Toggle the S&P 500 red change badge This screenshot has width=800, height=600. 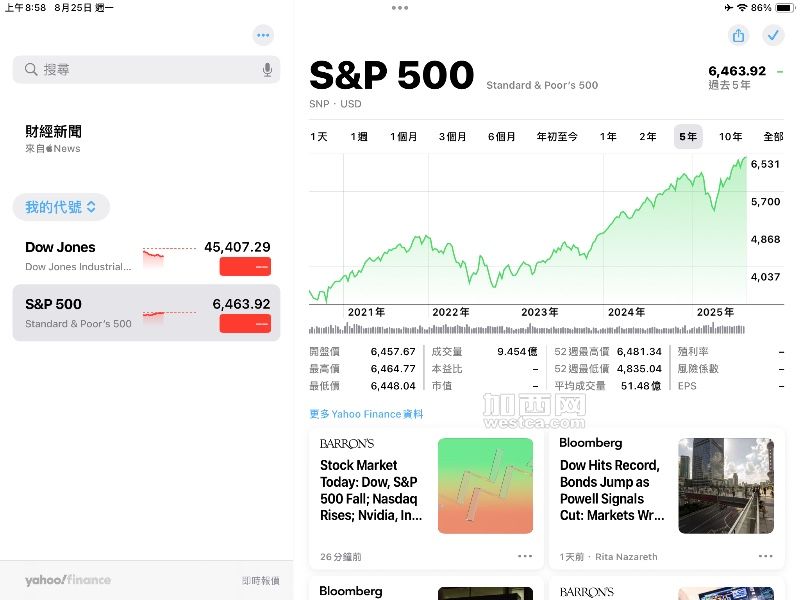(x=245, y=324)
